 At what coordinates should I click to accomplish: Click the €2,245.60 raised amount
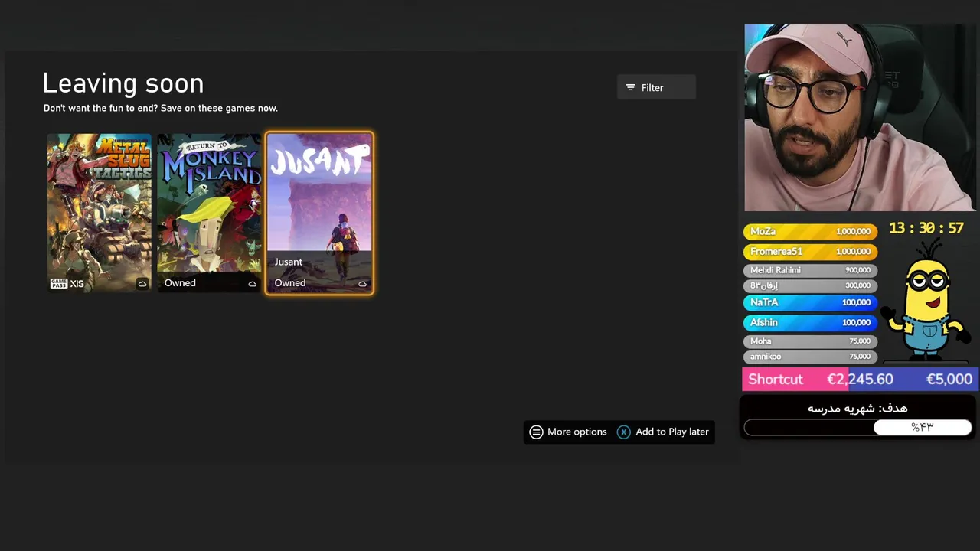point(860,380)
